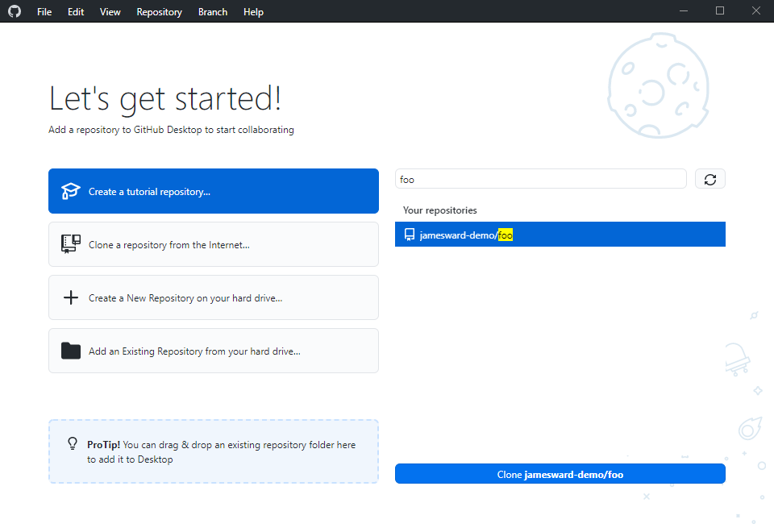Screen dimensions: 774x532
Task: Click the GitHub octocat logo icon
Action: coord(15,11)
